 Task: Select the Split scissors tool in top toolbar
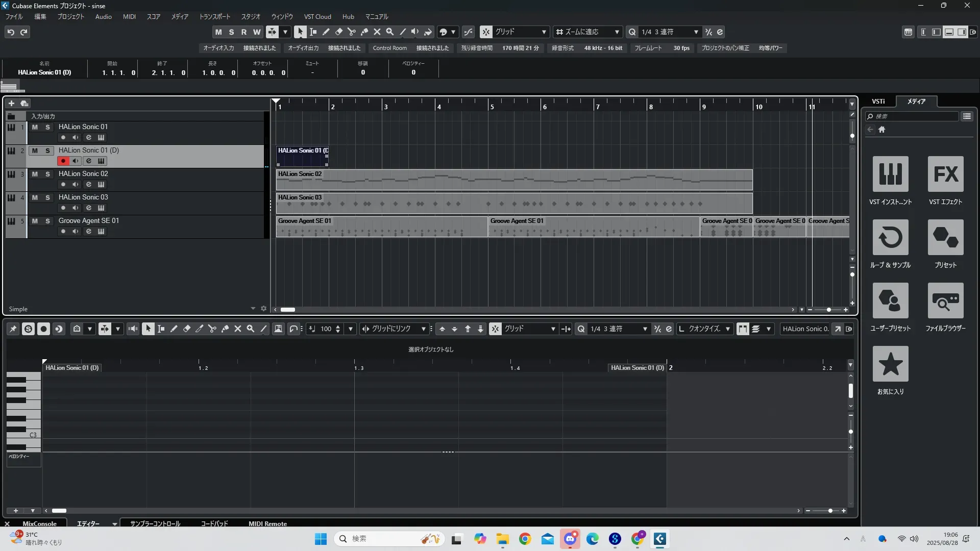(x=351, y=32)
